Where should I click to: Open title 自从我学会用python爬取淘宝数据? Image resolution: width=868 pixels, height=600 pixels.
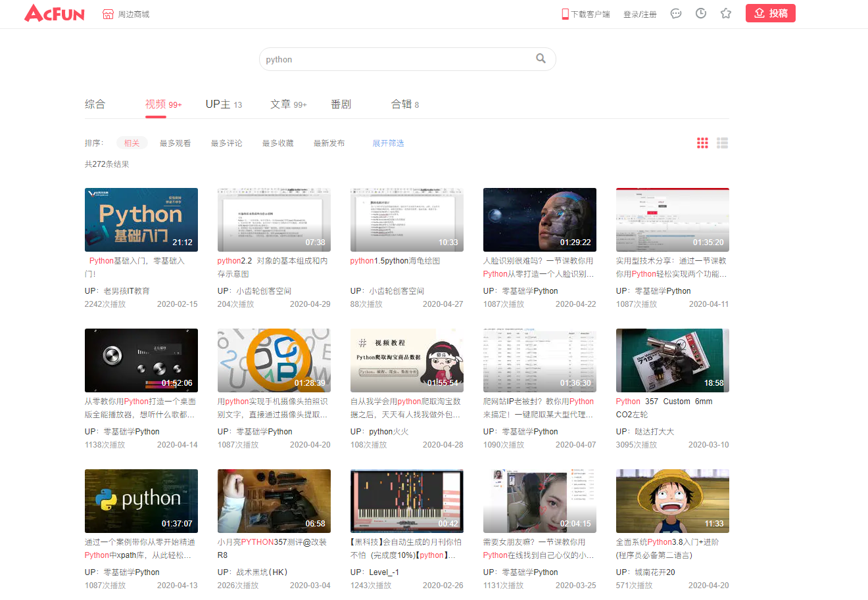[x=406, y=408]
